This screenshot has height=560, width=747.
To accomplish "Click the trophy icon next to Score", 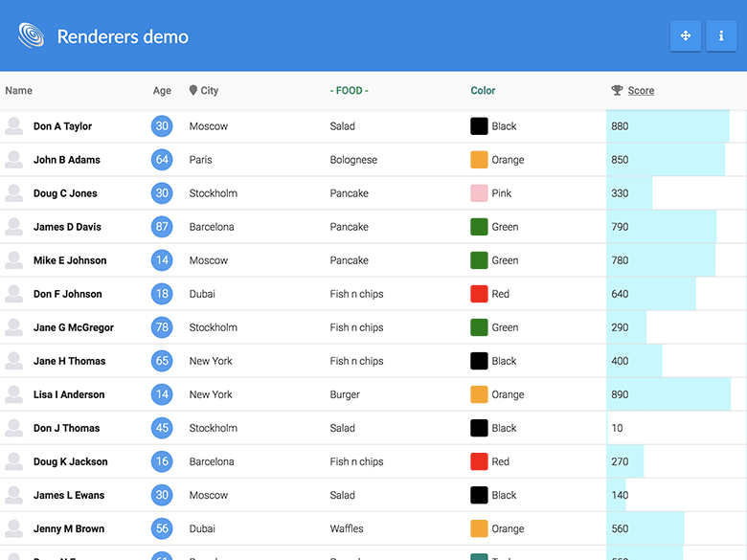I will (x=617, y=90).
